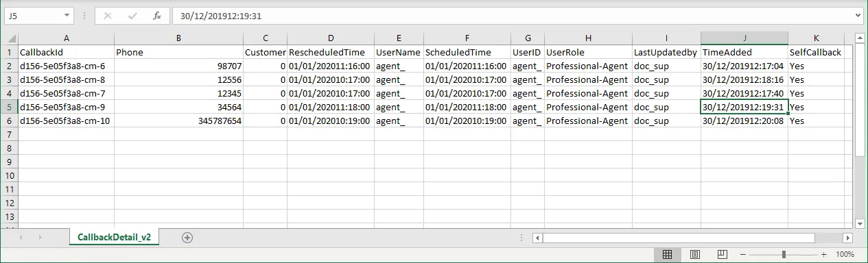Click the CallbackId header cell
This screenshot has width=868, height=263.
(66, 52)
